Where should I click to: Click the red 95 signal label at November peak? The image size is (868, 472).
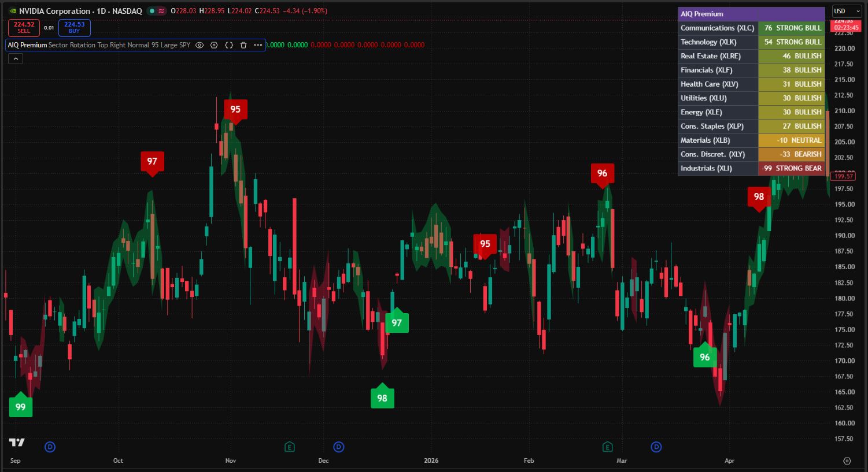point(235,110)
